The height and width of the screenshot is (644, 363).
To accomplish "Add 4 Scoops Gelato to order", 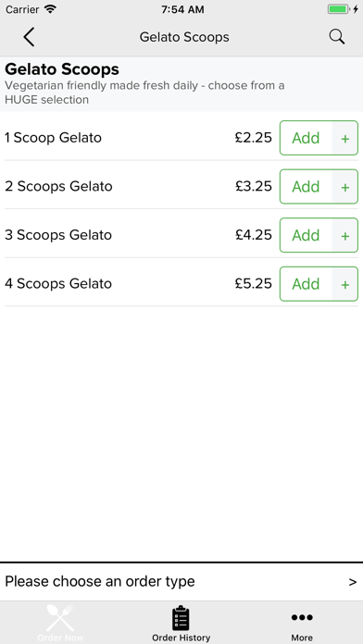I will pos(306,284).
